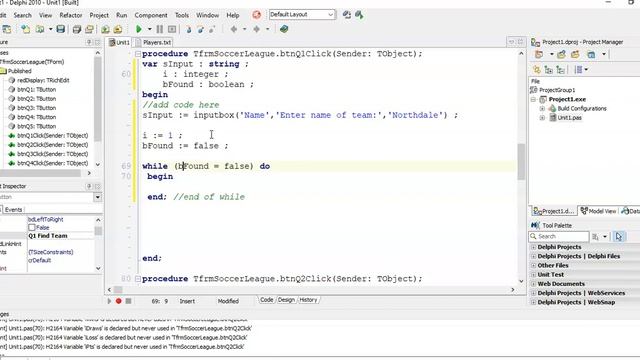The height and width of the screenshot is (360, 640).
Task: Click the Save All toolbar icon
Action: pos(76,29)
